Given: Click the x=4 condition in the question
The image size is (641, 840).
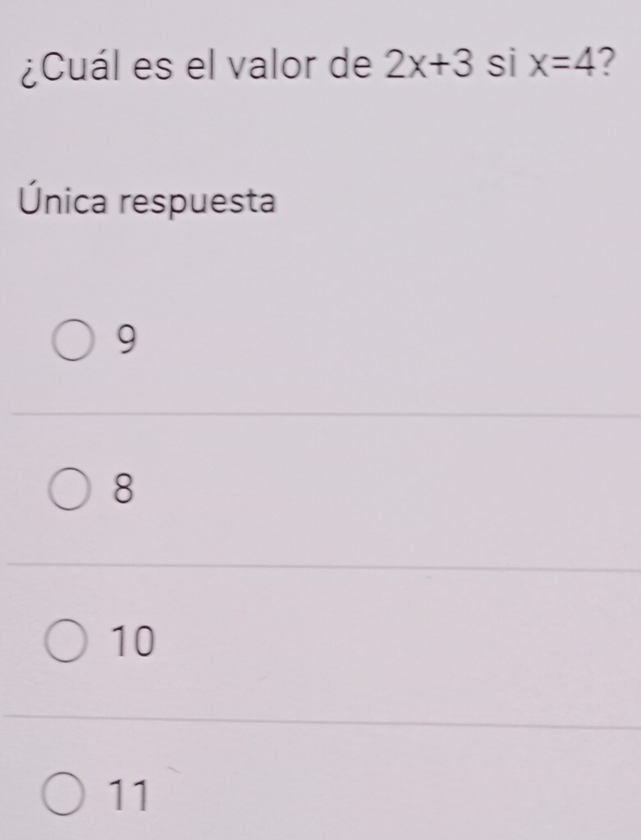Looking at the screenshot, I should pyautogui.click(x=561, y=65).
